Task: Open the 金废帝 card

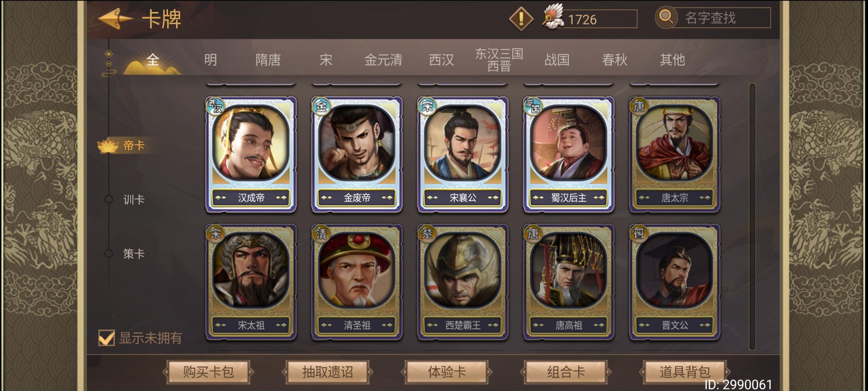Action: tap(357, 155)
